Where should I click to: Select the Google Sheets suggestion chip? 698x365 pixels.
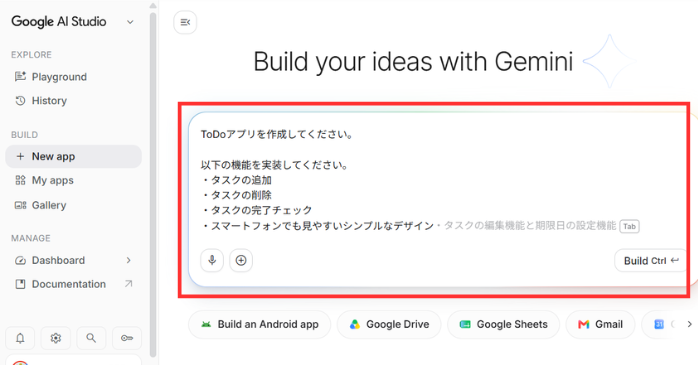[503, 324]
